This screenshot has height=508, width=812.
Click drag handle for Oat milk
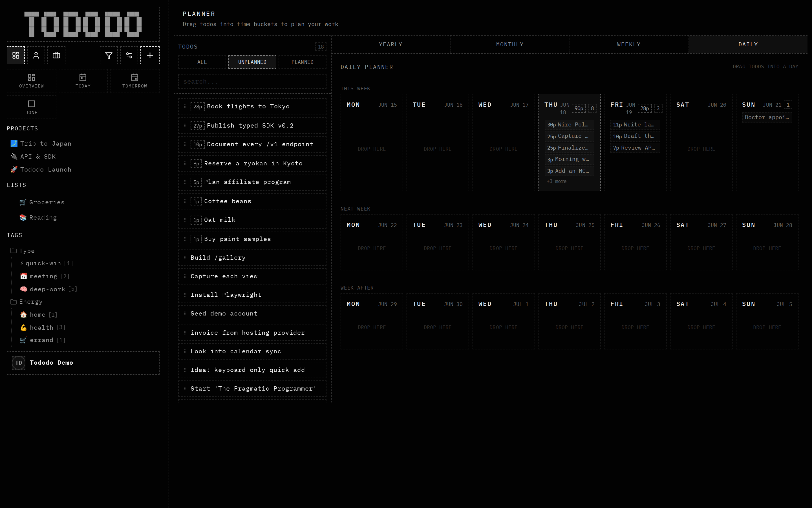point(185,220)
